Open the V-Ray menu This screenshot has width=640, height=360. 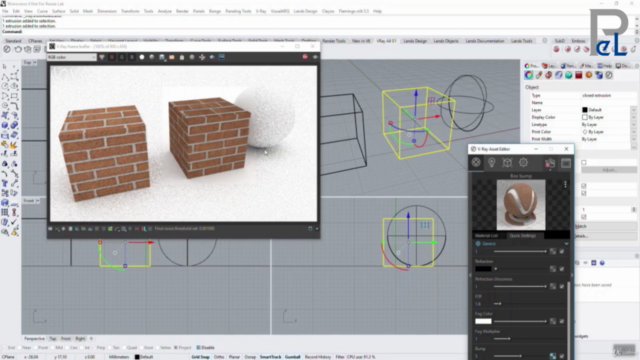pos(261,11)
